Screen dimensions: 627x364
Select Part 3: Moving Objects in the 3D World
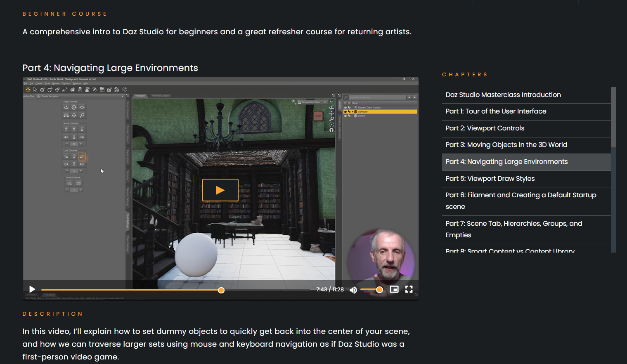526,145
